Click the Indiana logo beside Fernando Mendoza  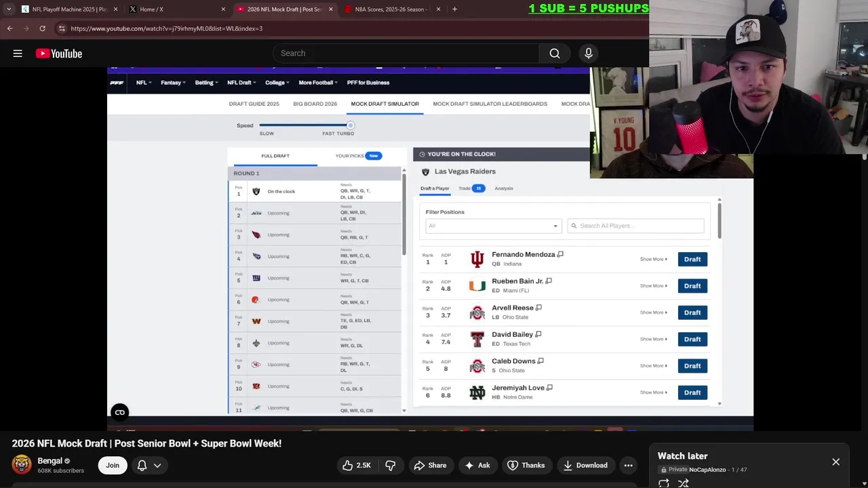pos(477,259)
